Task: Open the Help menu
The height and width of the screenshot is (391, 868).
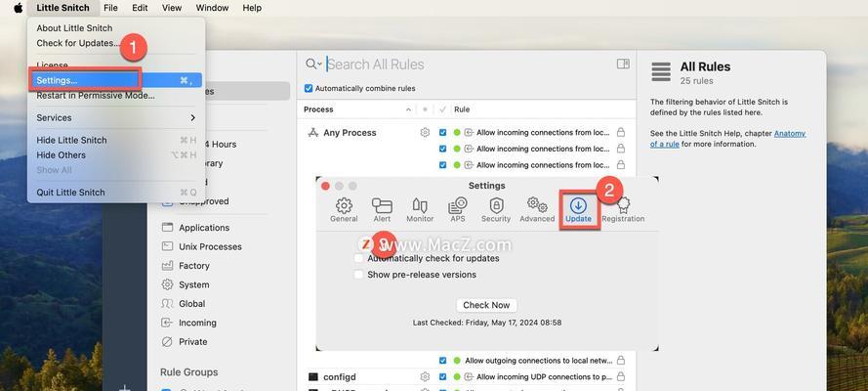Action: pyautogui.click(x=252, y=8)
